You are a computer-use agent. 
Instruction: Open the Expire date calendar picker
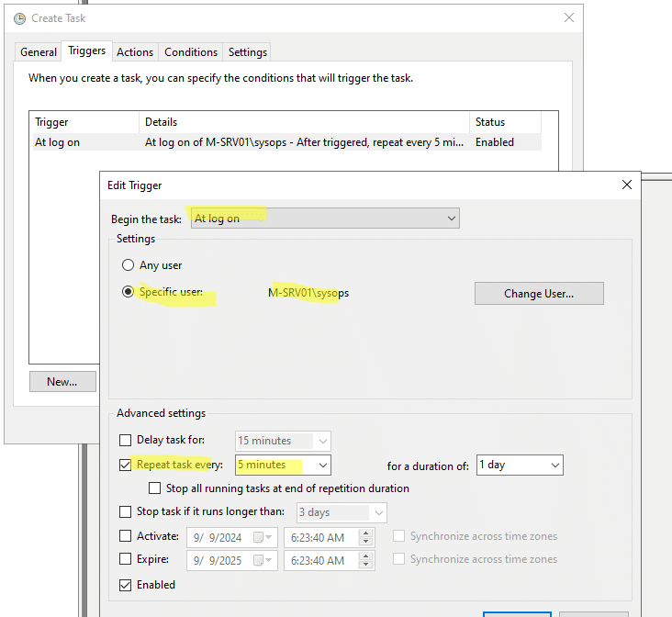[260, 560]
